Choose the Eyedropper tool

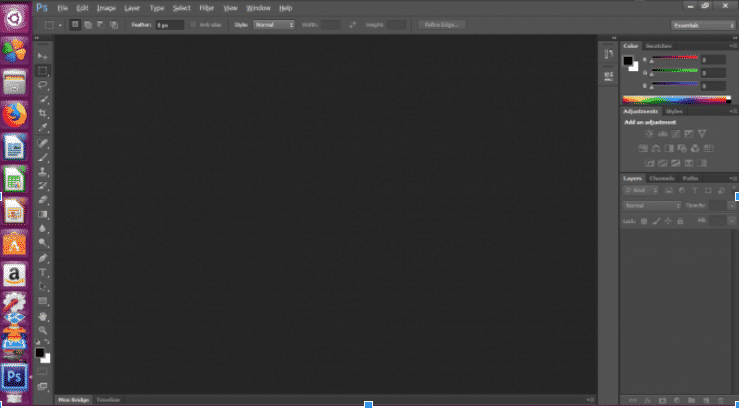pos(43,128)
